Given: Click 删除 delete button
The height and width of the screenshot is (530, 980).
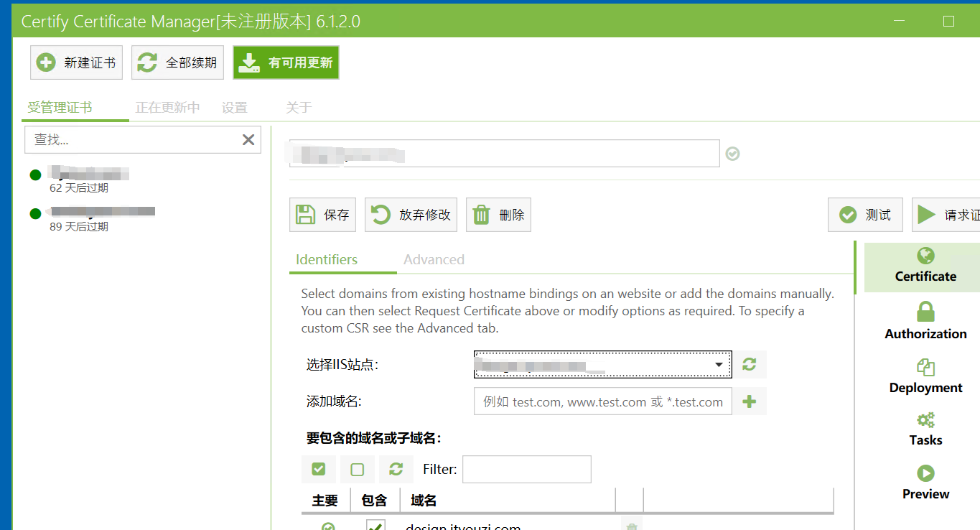Looking at the screenshot, I should pyautogui.click(x=498, y=215).
